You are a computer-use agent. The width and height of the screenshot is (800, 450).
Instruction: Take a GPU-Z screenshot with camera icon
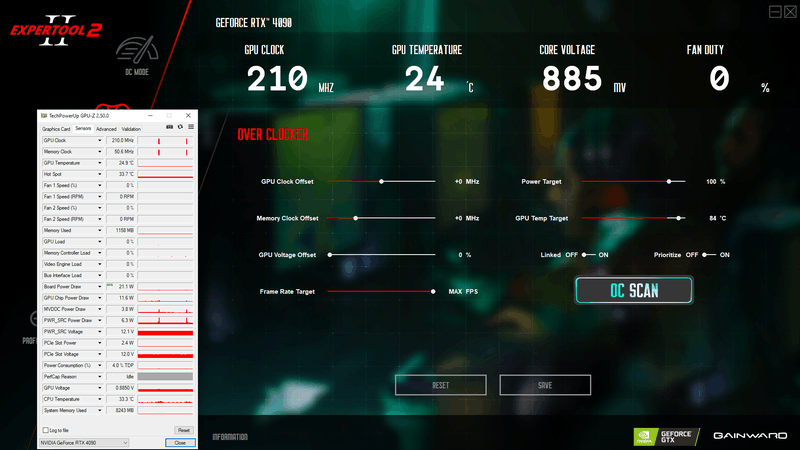[x=169, y=127]
